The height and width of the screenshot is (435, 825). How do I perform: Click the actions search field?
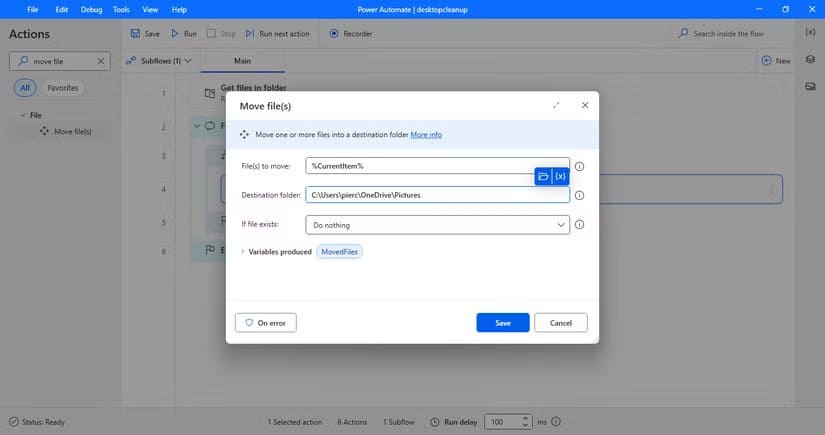click(x=59, y=61)
